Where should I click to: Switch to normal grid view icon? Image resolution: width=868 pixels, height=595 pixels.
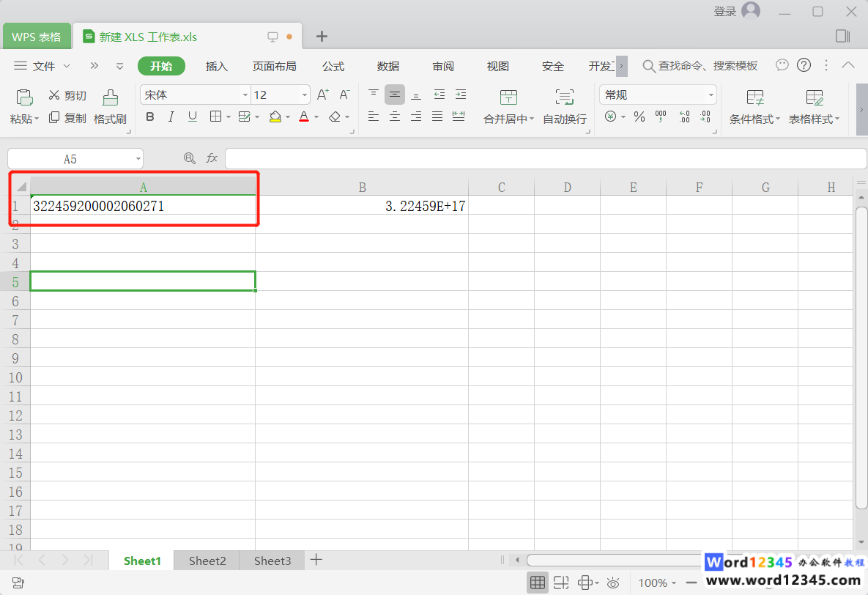[537, 583]
